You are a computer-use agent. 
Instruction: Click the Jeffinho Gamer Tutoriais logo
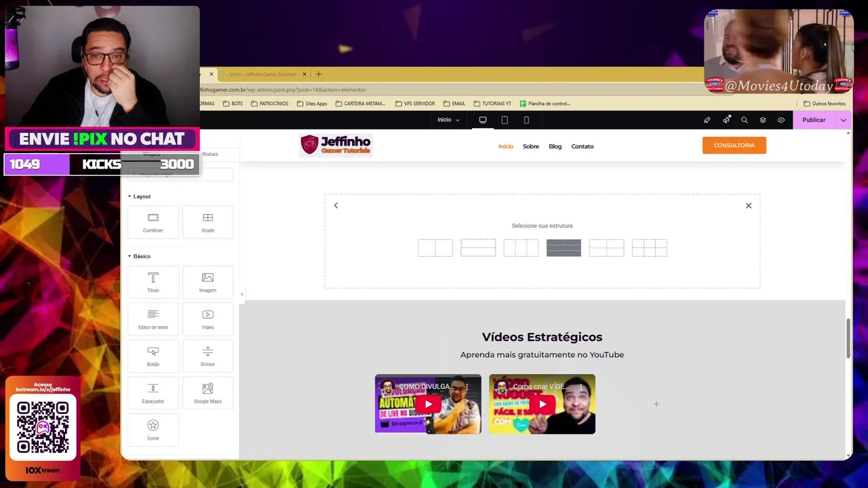[336, 144]
